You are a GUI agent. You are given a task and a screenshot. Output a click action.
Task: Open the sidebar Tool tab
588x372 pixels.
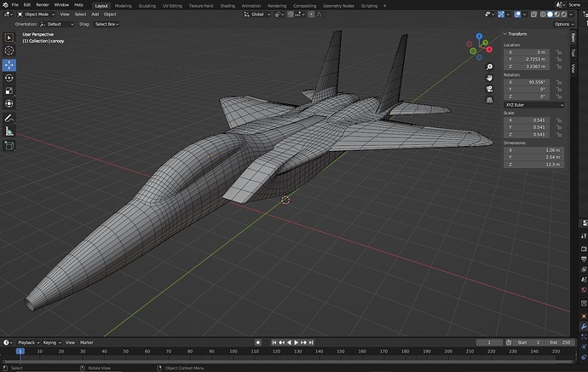[573, 53]
